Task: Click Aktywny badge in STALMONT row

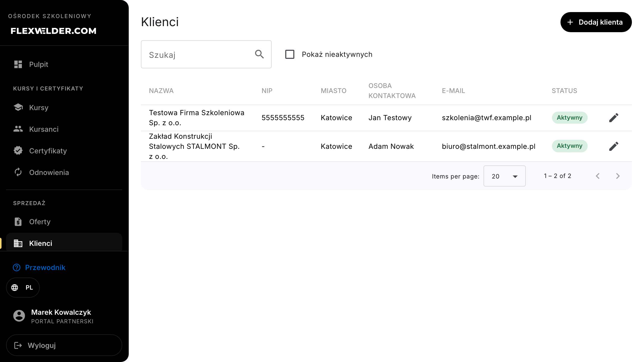Action: tap(570, 146)
